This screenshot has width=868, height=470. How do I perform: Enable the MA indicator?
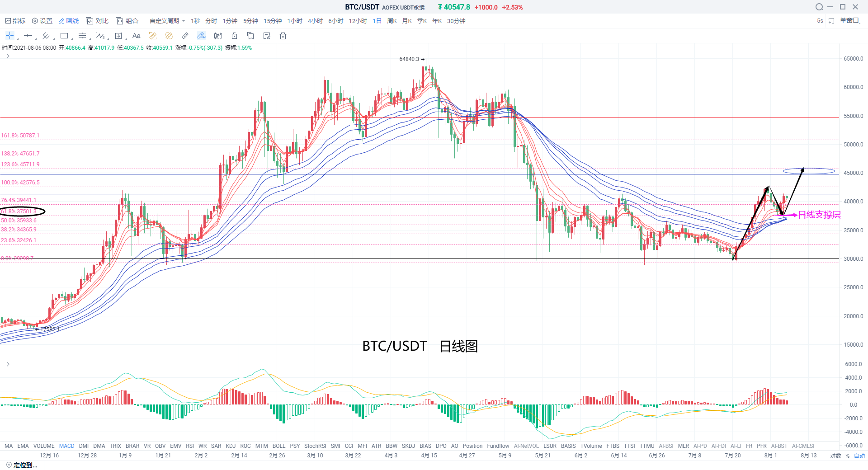(9, 446)
